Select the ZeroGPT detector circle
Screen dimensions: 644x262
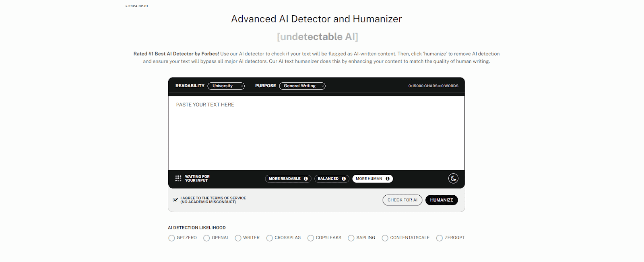[440, 238]
